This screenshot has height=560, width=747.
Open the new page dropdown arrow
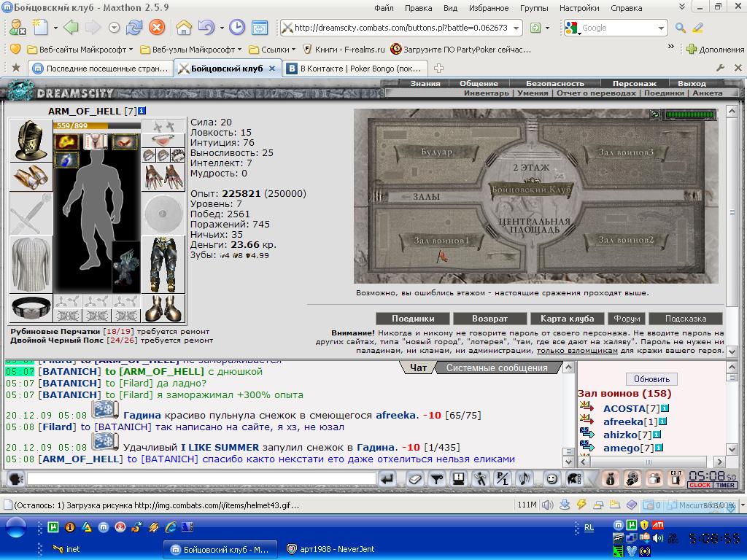coord(55,28)
